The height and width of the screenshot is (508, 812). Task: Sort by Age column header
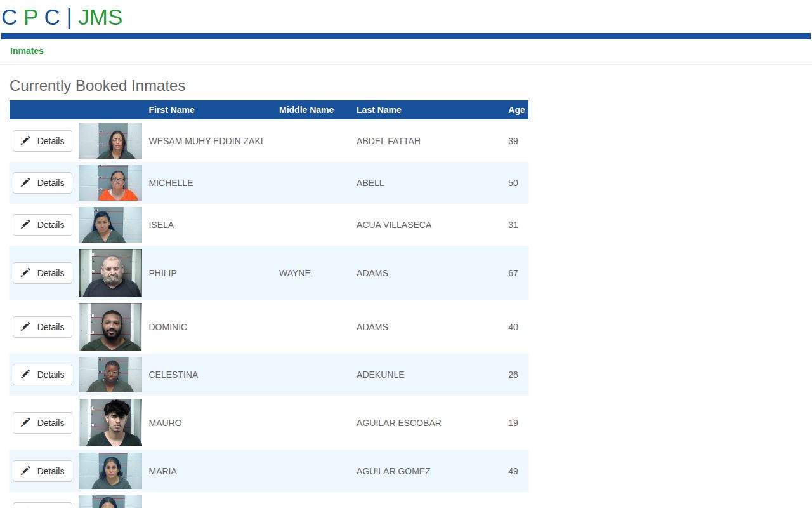coord(516,110)
